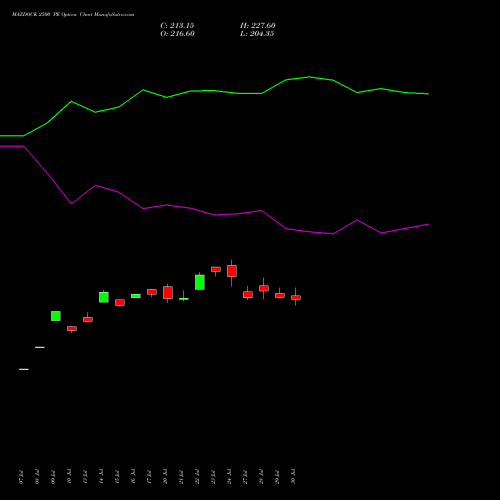
Task: Click the chart title text MAZDOCK PE Option Chart
Action: (x=73, y=15)
